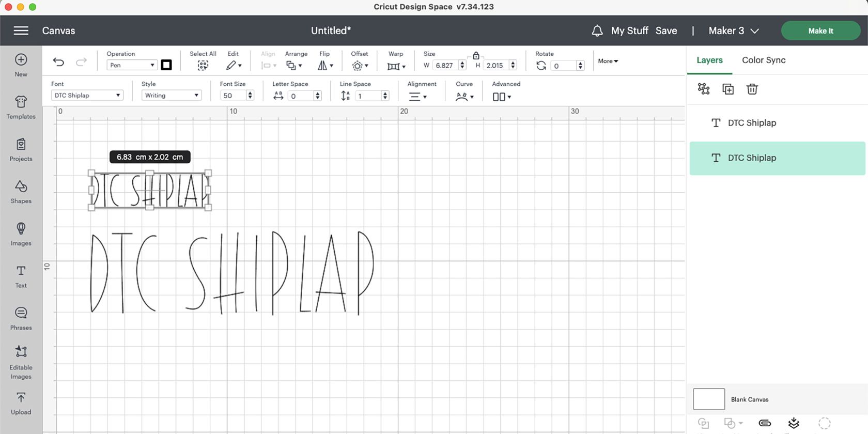
Task: Duplicate layer using the duplicate icon
Action: 728,89
